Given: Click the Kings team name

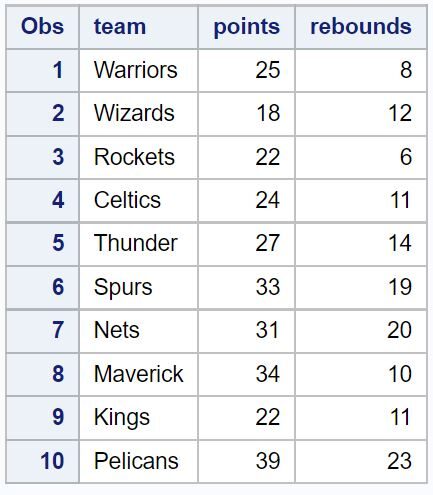Looking at the screenshot, I should point(122,417).
